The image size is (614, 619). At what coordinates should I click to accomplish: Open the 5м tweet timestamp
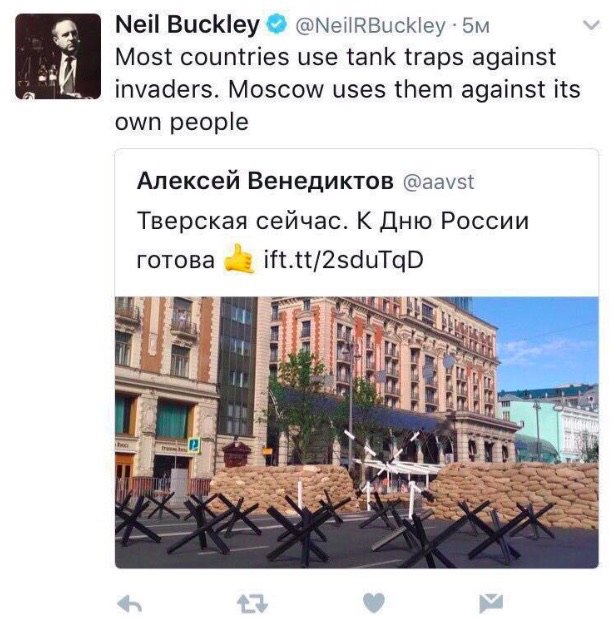point(476,26)
